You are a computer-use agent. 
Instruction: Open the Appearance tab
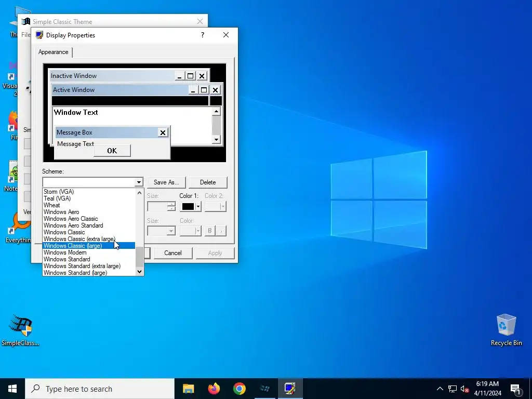click(x=54, y=52)
